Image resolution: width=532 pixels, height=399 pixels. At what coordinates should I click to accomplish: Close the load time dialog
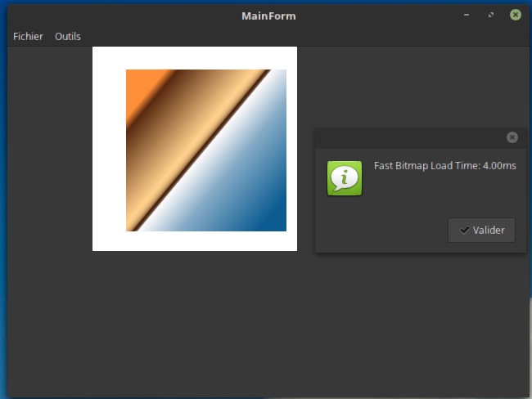(512, 137)
